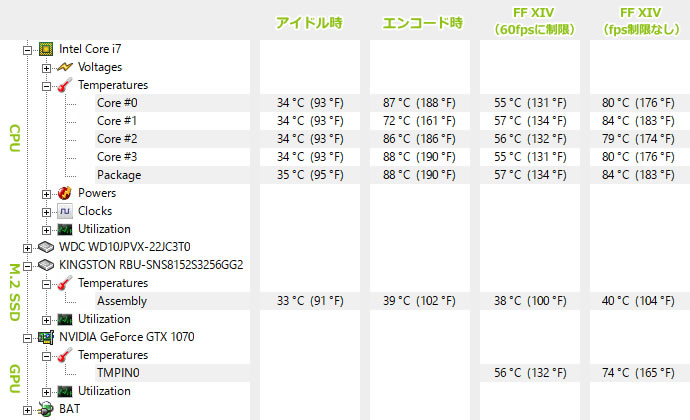Expand the BAT node

27,410
